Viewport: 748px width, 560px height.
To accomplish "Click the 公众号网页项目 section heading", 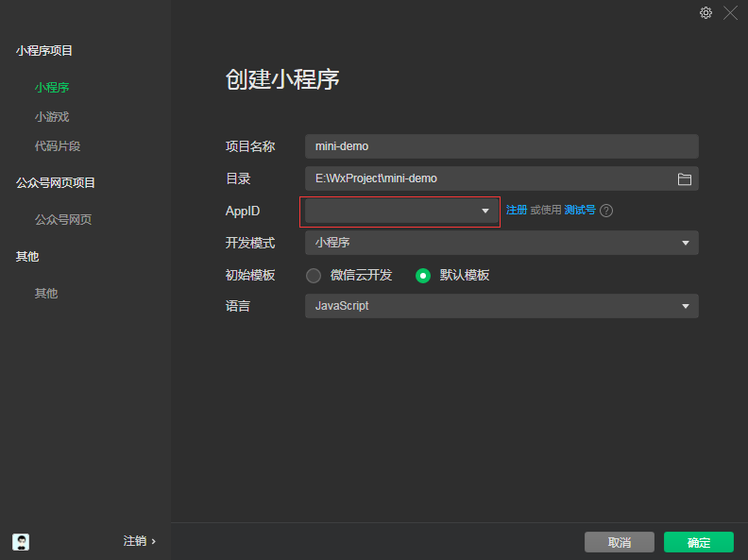I will tap(56, 182).
